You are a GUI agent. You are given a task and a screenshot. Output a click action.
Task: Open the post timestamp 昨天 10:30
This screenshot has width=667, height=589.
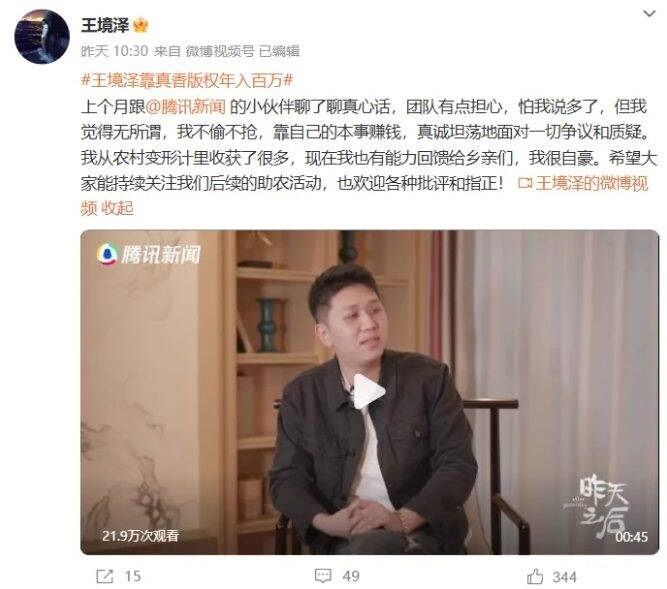pyautogui.click(x=114, y=51)
